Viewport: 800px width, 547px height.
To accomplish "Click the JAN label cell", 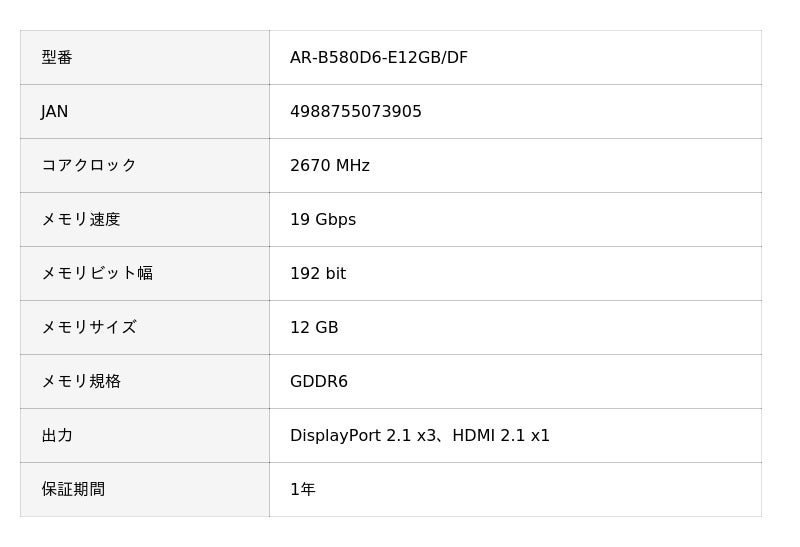I will click(55, 112).
